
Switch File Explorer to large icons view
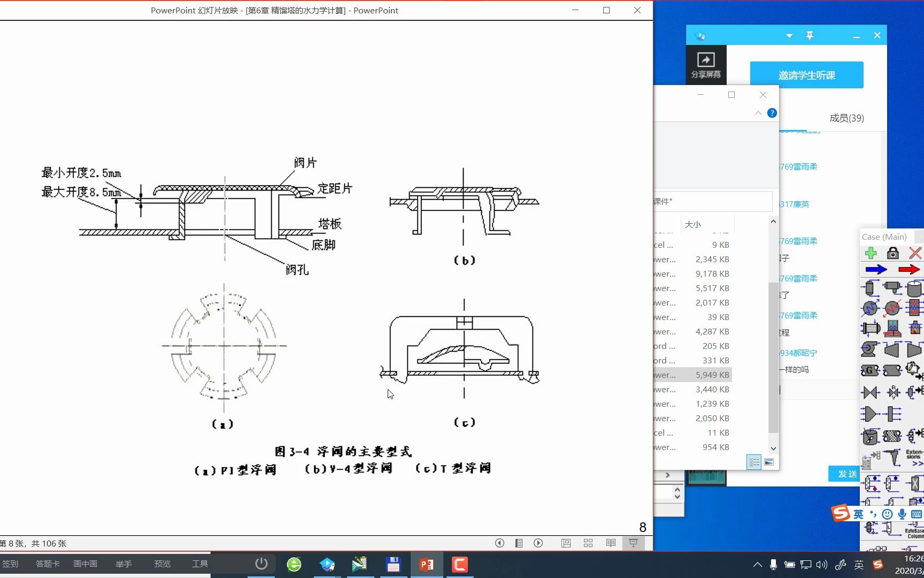769,462
